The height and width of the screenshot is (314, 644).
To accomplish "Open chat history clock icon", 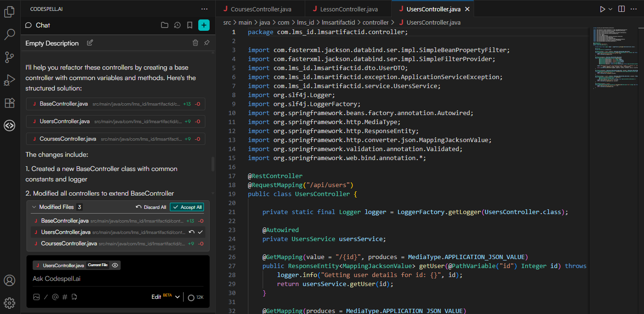I will point(177,25).
